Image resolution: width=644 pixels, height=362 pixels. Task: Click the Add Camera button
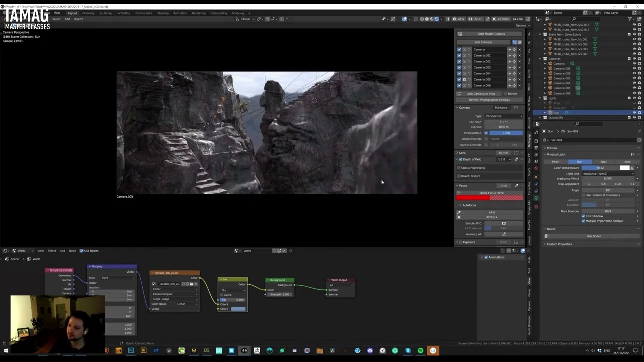click(484, 42)
